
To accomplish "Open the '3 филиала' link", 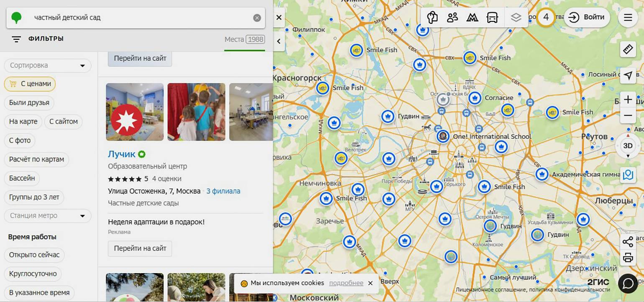I will click(x=223, y=191).
